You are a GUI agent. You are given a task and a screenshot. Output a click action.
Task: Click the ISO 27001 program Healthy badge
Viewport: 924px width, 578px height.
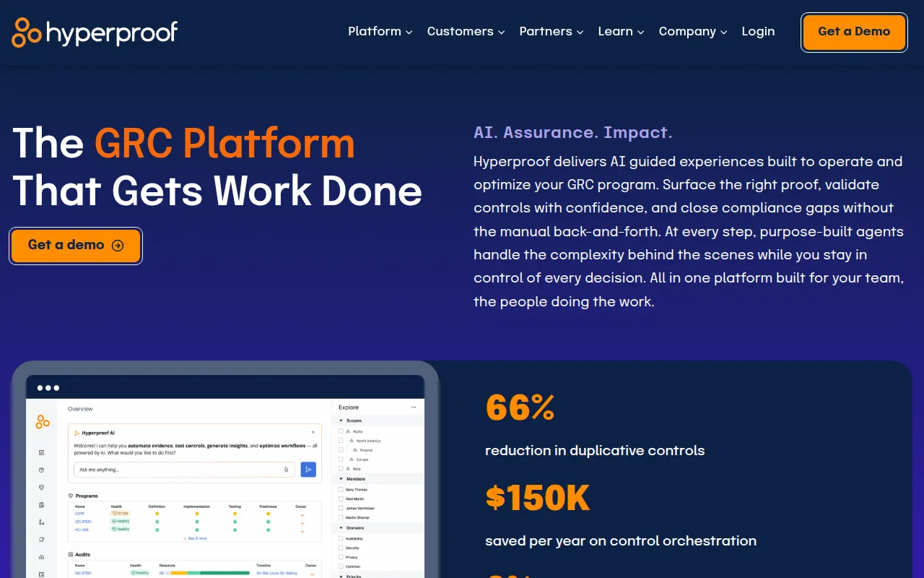pos(120,522)
